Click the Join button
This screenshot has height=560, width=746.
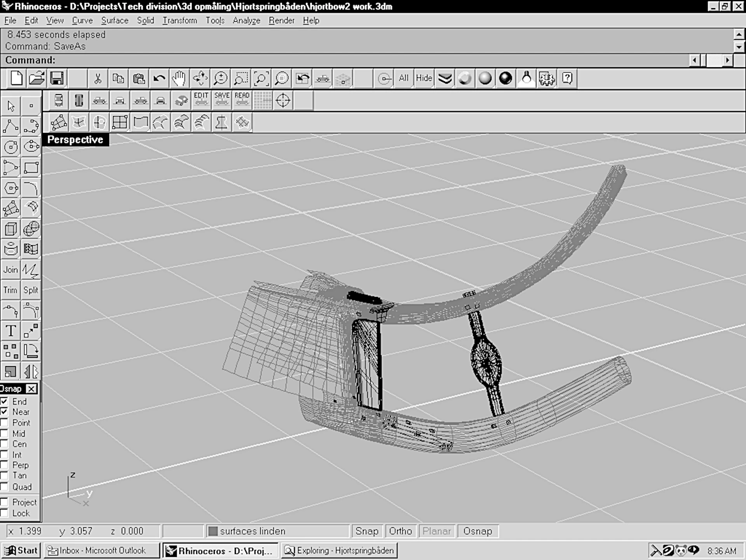(11, 270)
